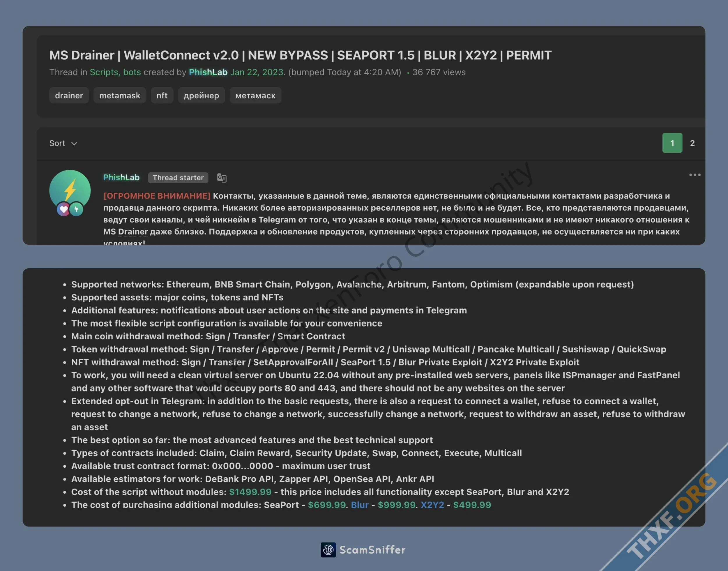Image resolution: width=728 pixels, height=571 pixels.
Task: Click the Supported assets bullet line
Action: point(177,297)
